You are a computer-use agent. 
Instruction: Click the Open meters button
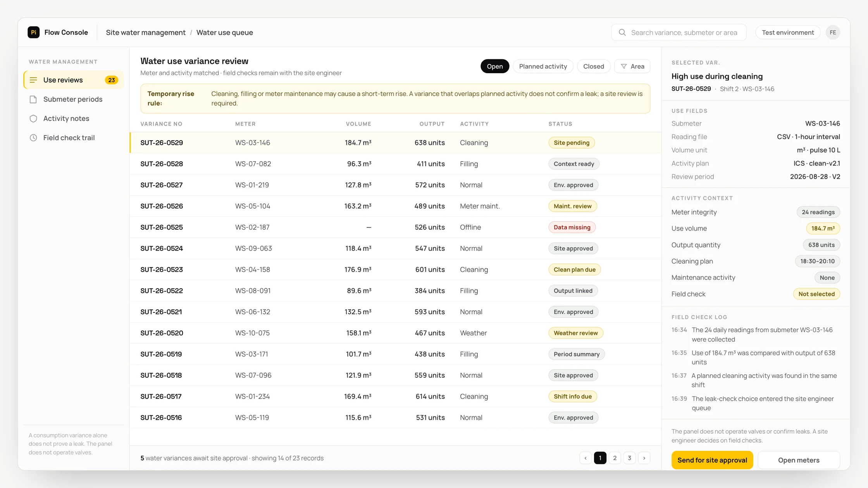tap(799, 460)
